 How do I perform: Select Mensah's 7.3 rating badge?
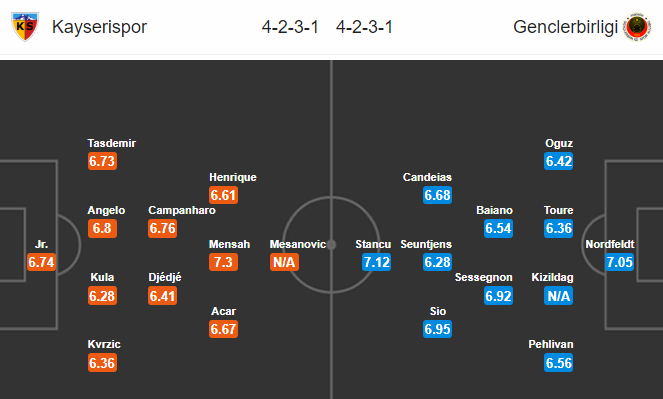(223, 262)
